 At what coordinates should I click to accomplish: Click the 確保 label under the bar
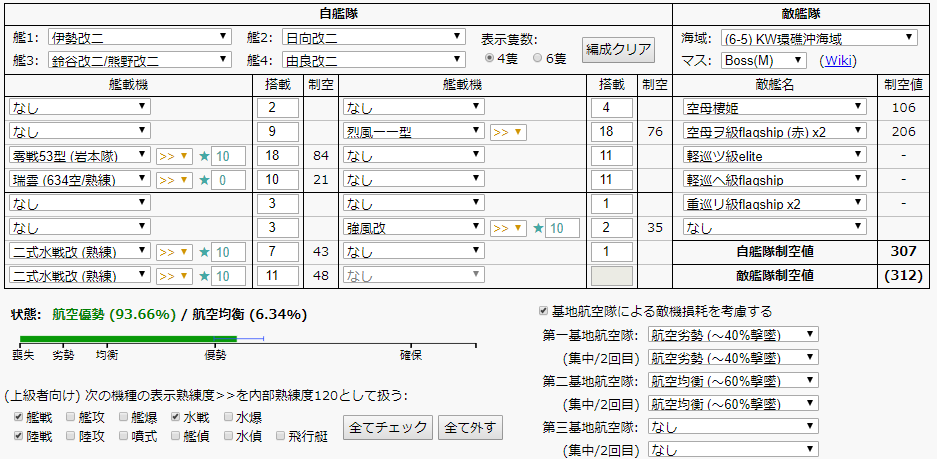pos(411,356)
